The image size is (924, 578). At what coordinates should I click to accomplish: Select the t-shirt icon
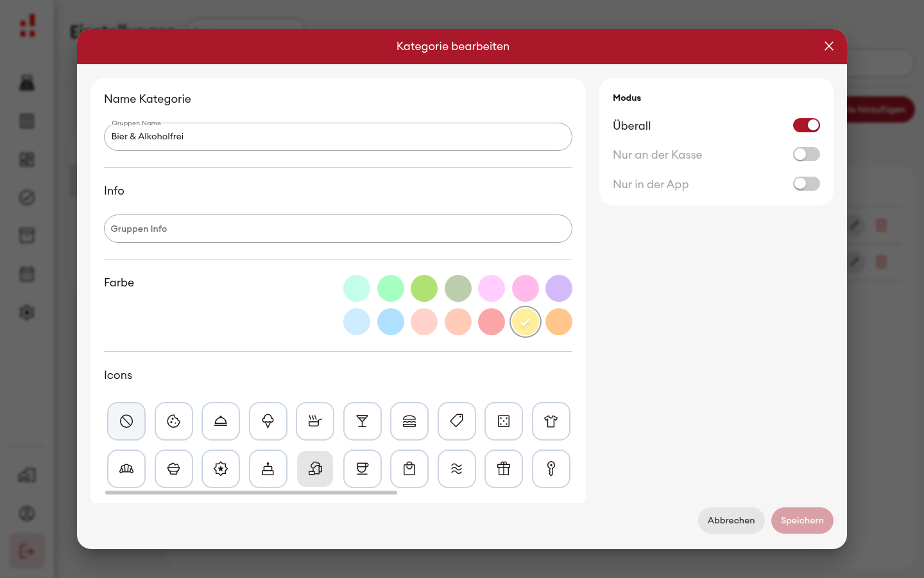551,421
